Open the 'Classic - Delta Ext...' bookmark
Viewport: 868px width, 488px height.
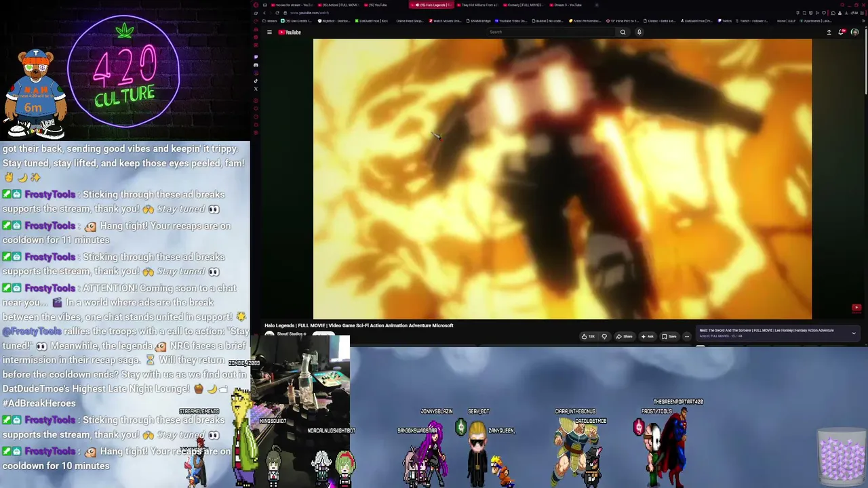tap(660, 21)
